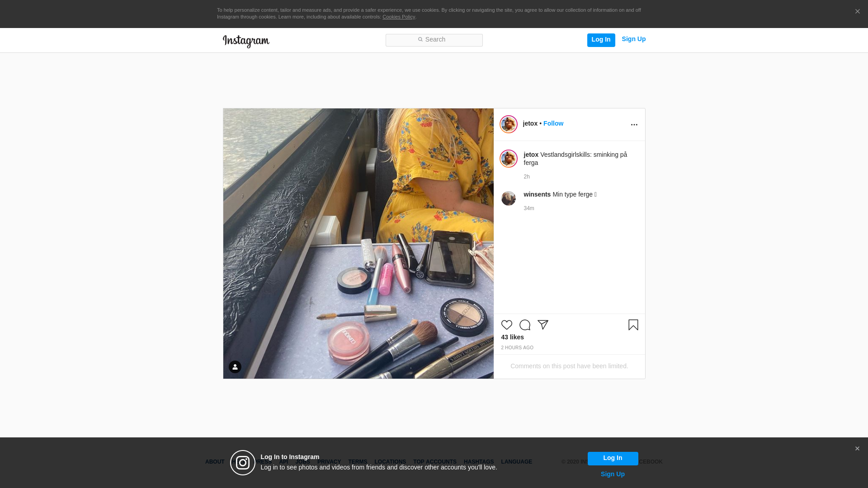Open winsents username in comment

[x=537, y=194]
